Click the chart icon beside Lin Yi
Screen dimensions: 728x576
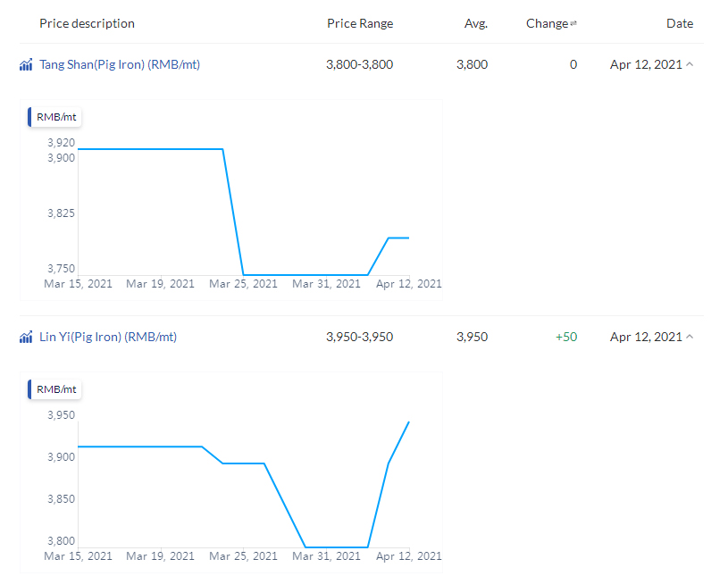(26, 338)
